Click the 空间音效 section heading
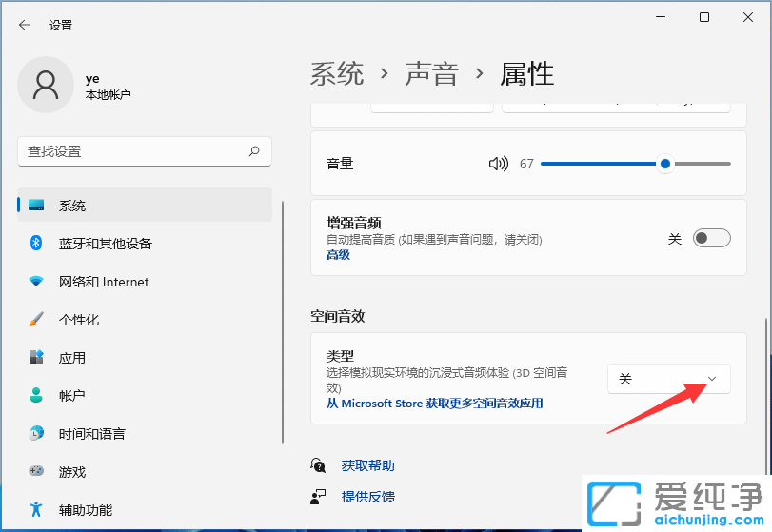Image resolution: width=772 pixels, height=532 pixels. (338, 316)
